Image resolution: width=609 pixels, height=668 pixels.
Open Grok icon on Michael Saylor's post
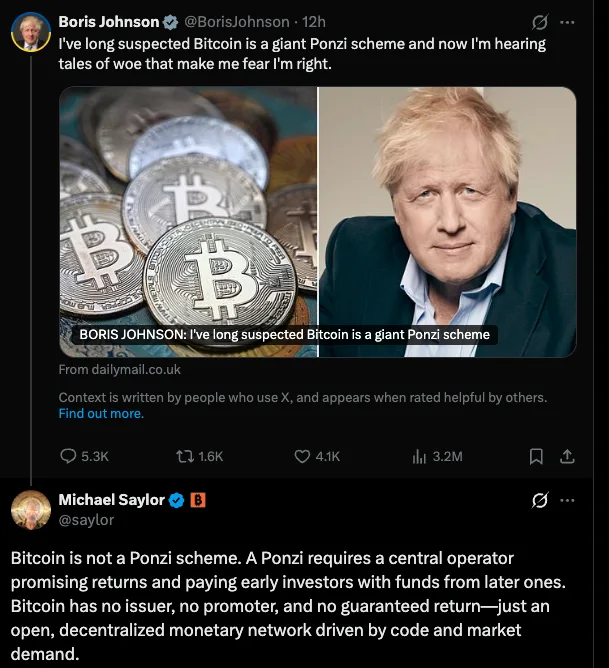(540, 500)
